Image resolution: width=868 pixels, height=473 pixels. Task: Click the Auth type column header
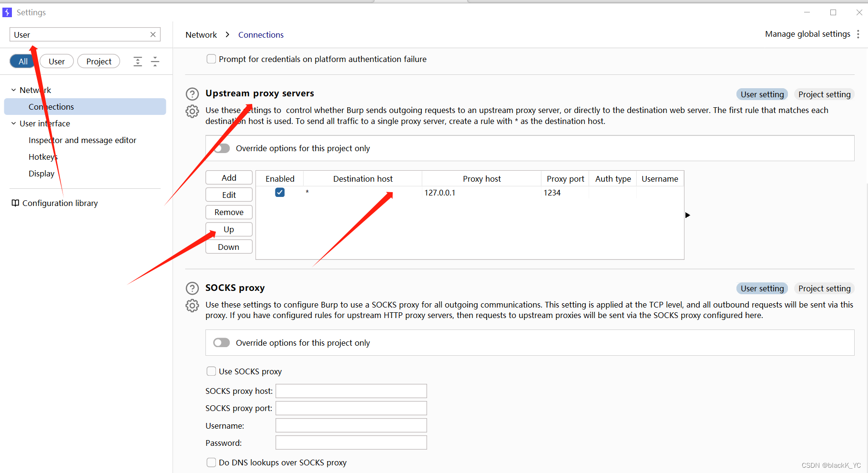(x=613, y=179)
